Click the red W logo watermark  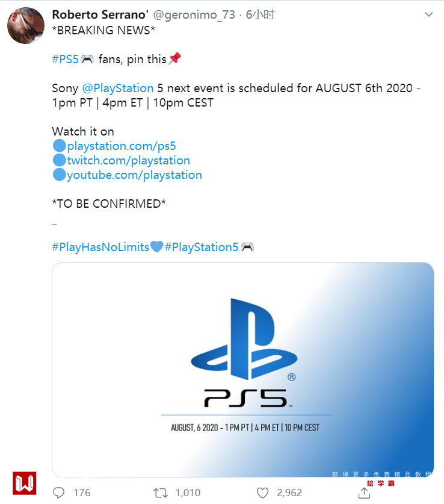click(25, 483)
